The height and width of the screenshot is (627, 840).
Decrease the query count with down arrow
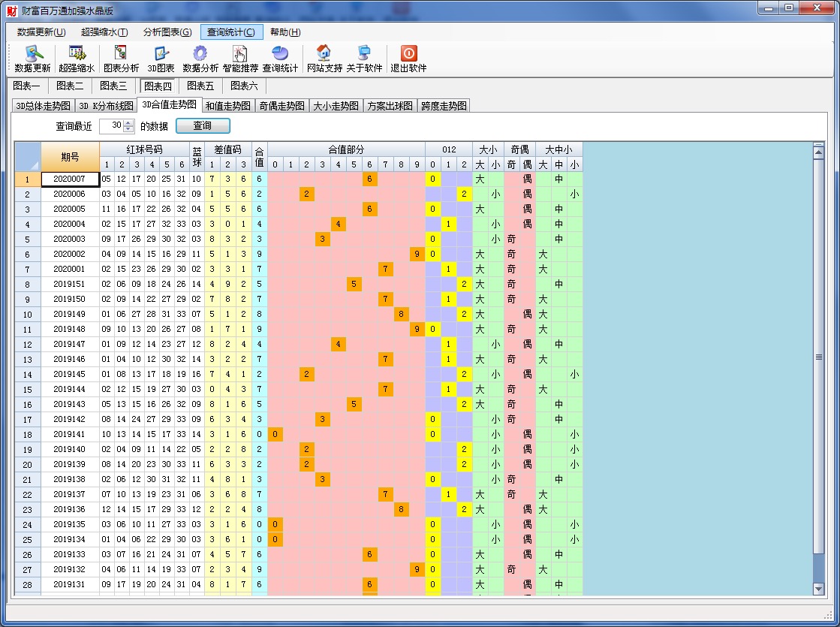coord(128,129)
